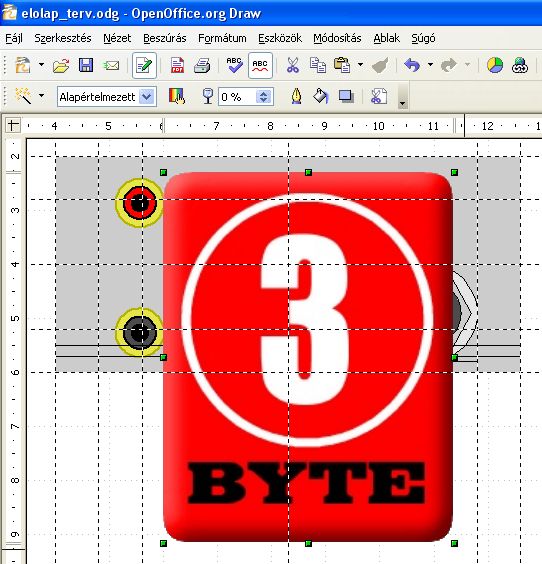Viewport: 542px width, 564px height.
Task: Click the Cut scissors icon
Action: coord(293,65)
